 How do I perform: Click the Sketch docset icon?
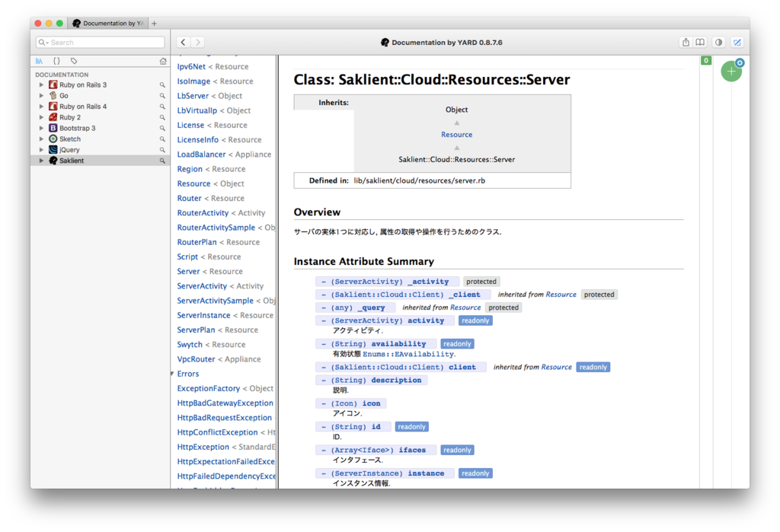[x=53, y=139]
